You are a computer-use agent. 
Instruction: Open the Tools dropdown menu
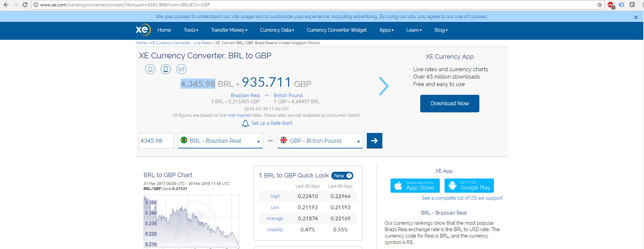tap(191, 30)
